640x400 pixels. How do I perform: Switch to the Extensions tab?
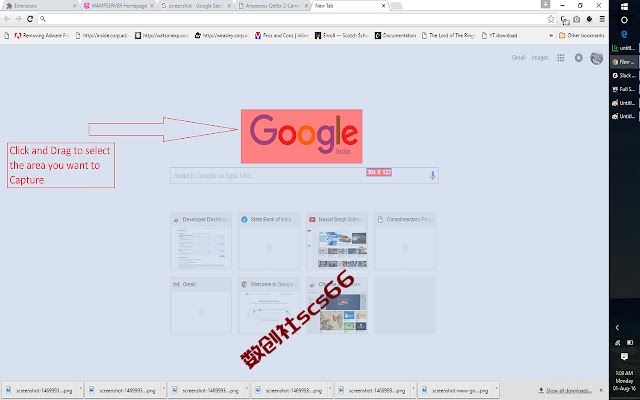point(41,6)
